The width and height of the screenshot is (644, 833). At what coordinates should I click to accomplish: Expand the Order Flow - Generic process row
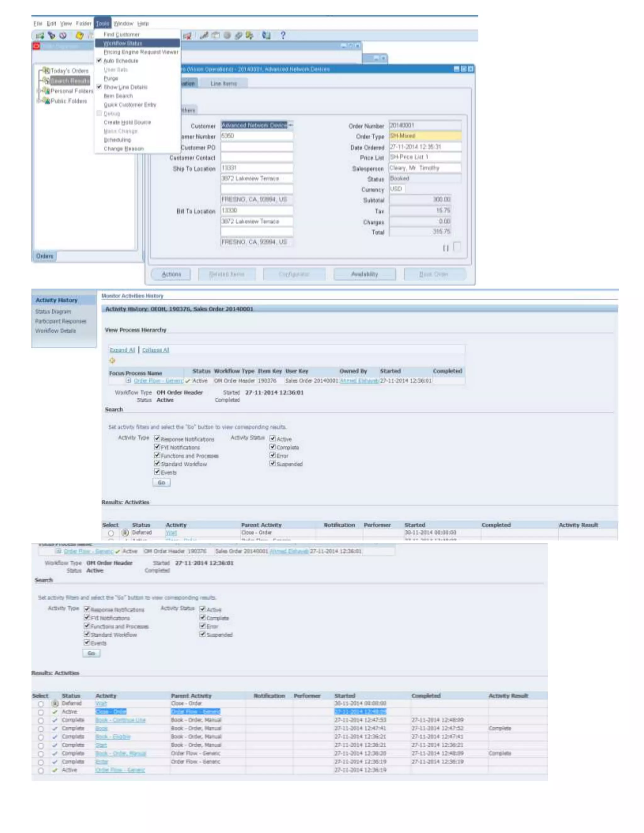(129, 381)
